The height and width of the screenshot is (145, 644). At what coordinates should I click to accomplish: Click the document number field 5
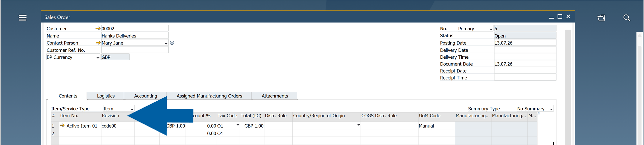525,29
